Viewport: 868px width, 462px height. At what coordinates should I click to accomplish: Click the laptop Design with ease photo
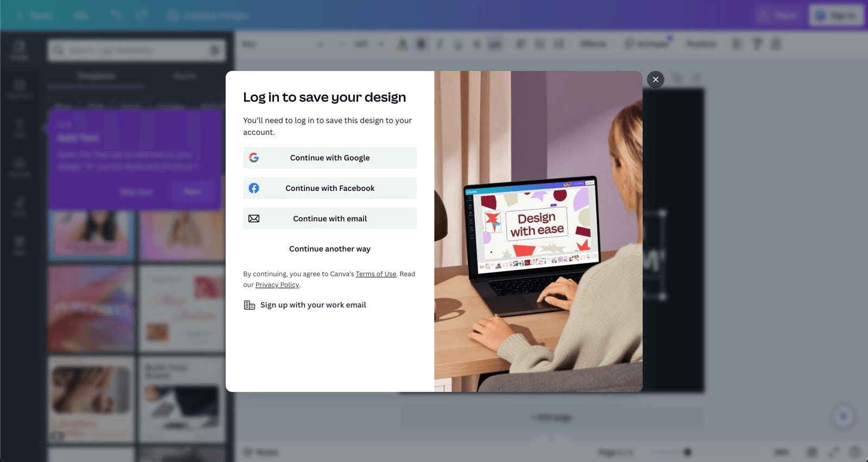[538, 232]
